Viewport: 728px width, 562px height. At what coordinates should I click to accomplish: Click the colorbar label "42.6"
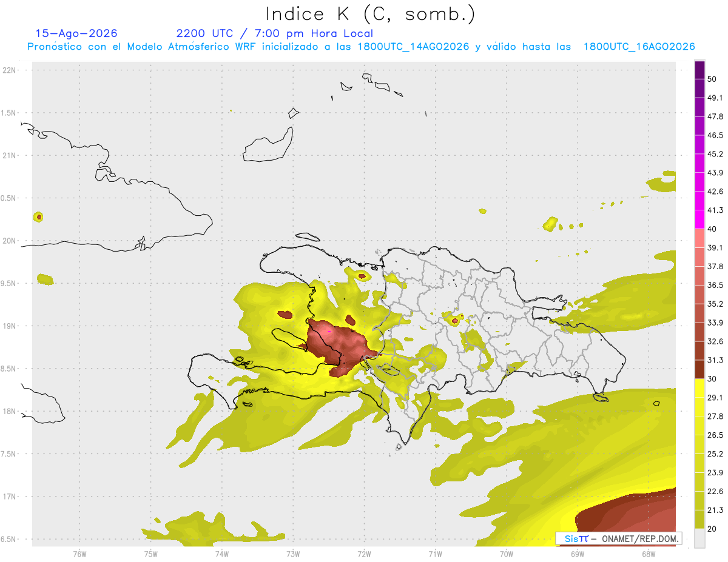tap(715, 192)
